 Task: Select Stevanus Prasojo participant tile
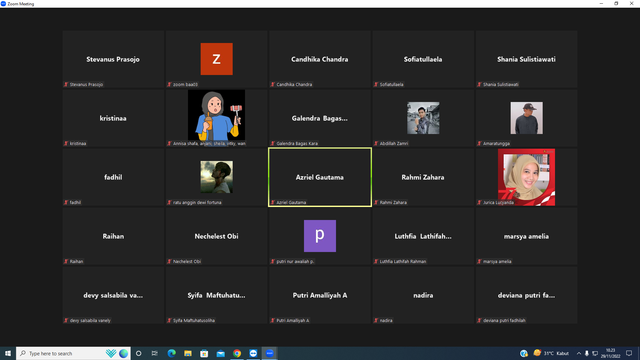click(113, 59)
